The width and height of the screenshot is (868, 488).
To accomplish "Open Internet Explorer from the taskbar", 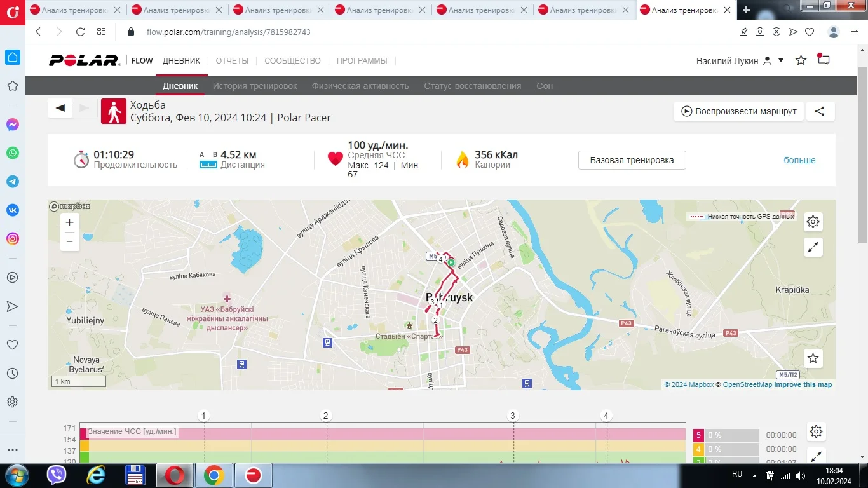I will (97, 475).
